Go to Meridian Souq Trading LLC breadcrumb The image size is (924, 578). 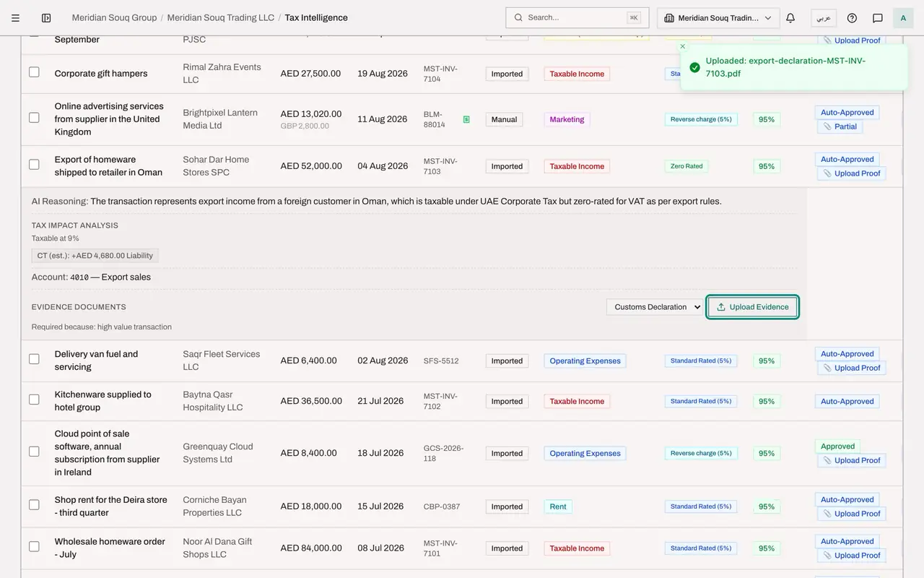221,18
